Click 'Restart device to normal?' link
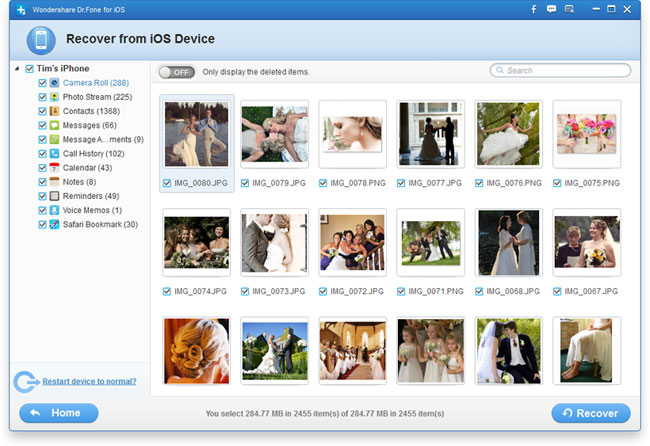Viewport: 650px width, 446px height. tap(89, 381)
